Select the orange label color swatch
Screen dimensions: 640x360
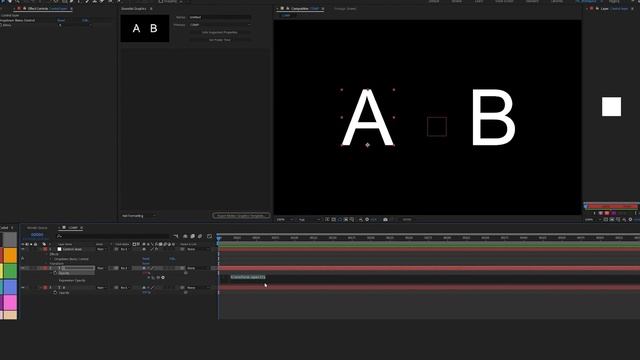(x=10, y=255)
